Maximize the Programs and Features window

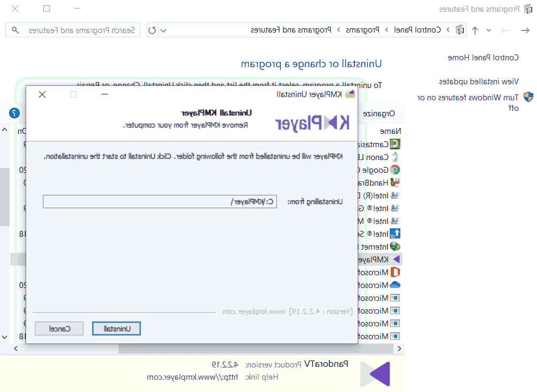[46, 9]
